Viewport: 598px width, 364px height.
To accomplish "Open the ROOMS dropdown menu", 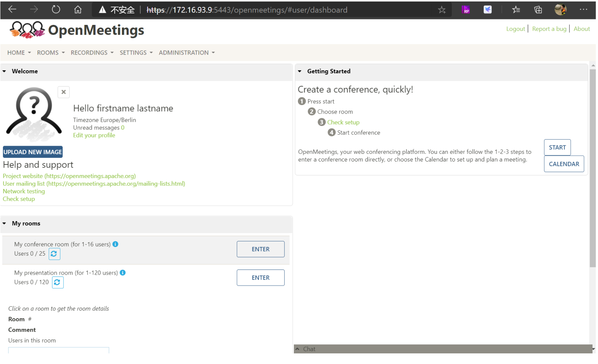I will click(x=51, y=53).
